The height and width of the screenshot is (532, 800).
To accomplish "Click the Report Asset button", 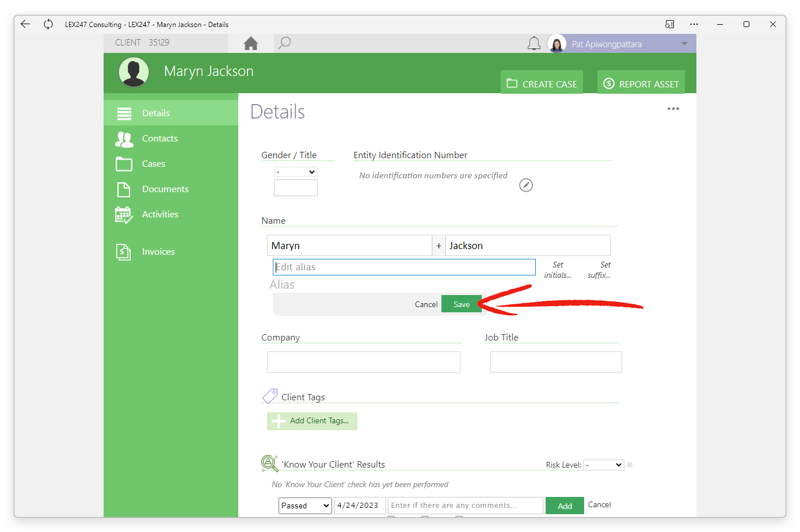I will coord(641,83).
